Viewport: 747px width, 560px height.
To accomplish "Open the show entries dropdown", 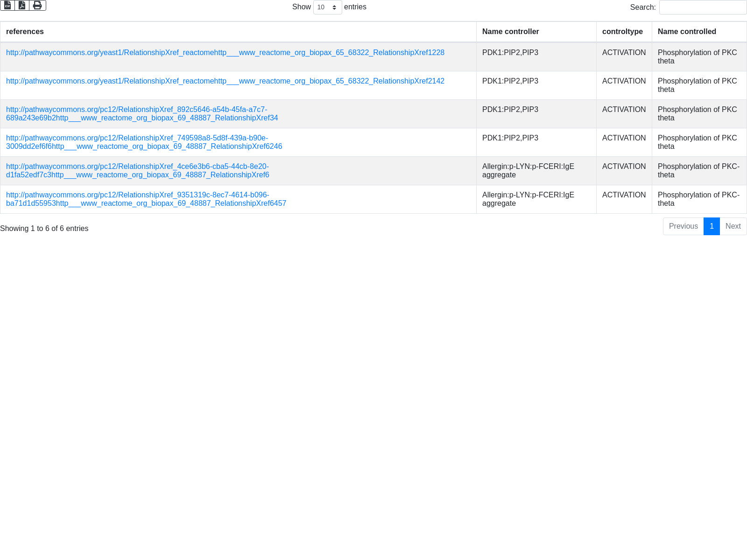I will click(x=327, y=7).
